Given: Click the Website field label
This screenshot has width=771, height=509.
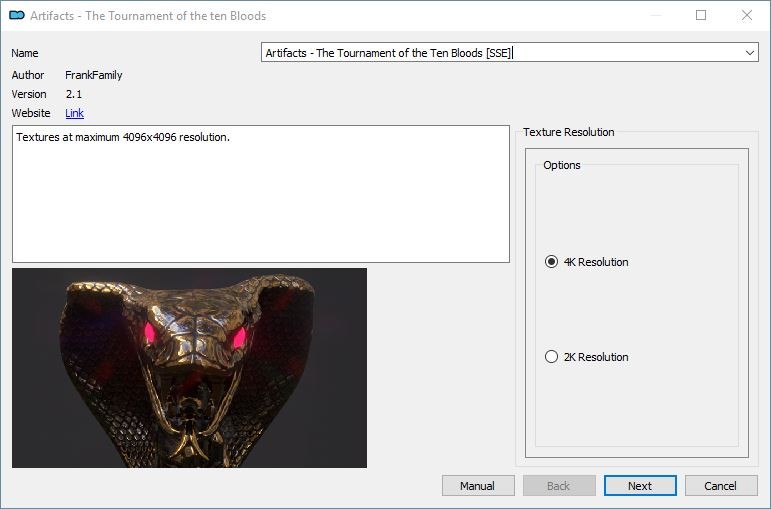Looking at the screenshot, I should [31, 113].
